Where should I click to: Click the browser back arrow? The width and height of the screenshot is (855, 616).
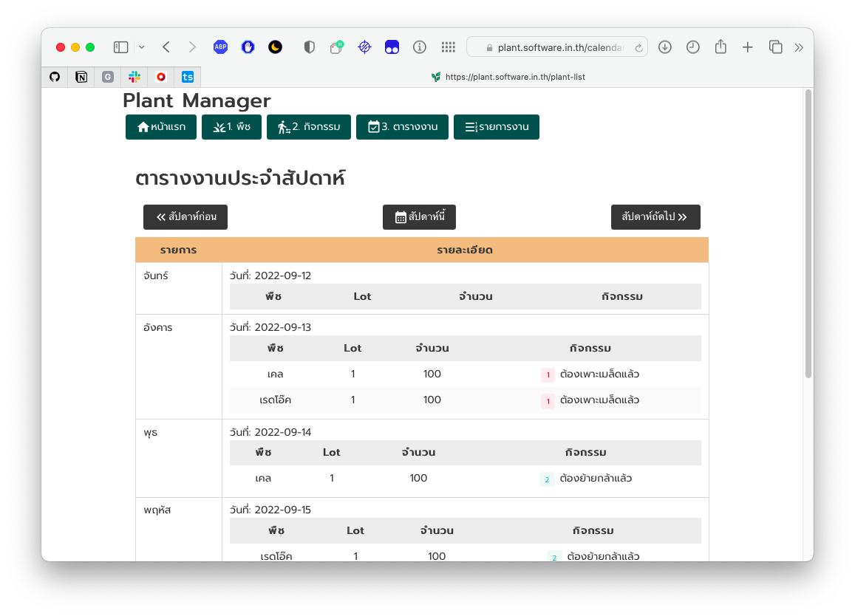(166, 47)
